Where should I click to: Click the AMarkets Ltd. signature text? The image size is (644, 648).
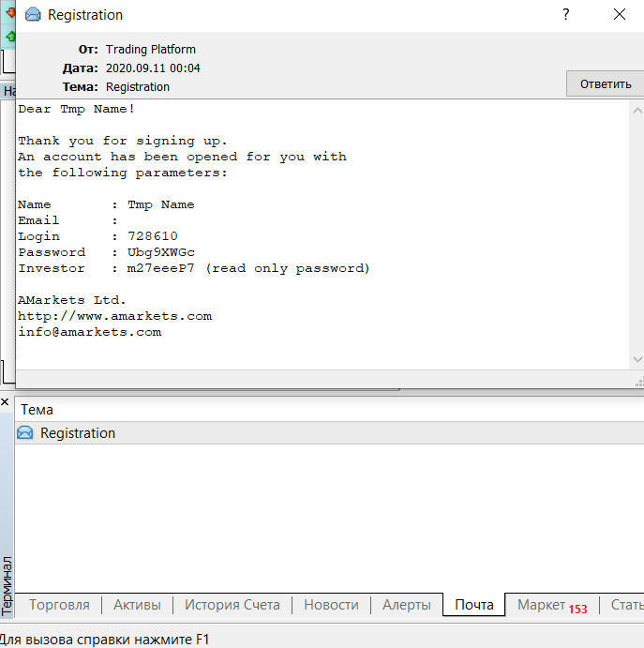pos(72,300)
